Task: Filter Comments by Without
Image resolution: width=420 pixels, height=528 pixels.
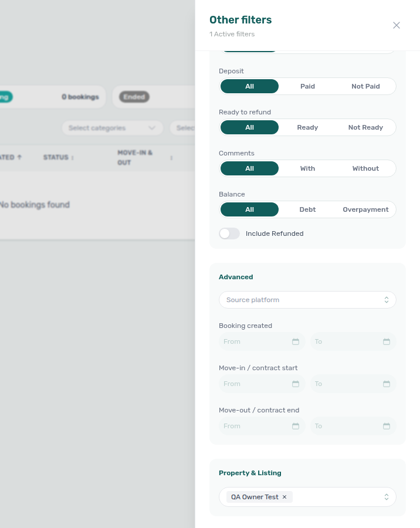Action: [x=365, y=168]
